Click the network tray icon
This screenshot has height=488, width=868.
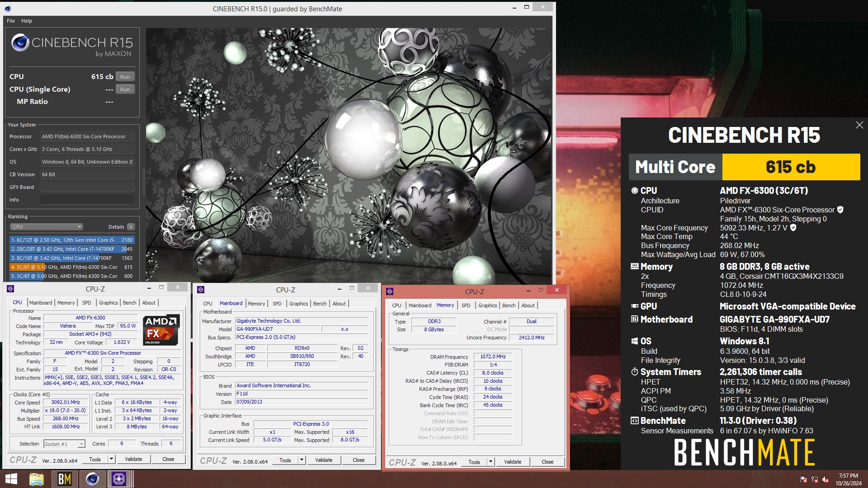point(815,479)
